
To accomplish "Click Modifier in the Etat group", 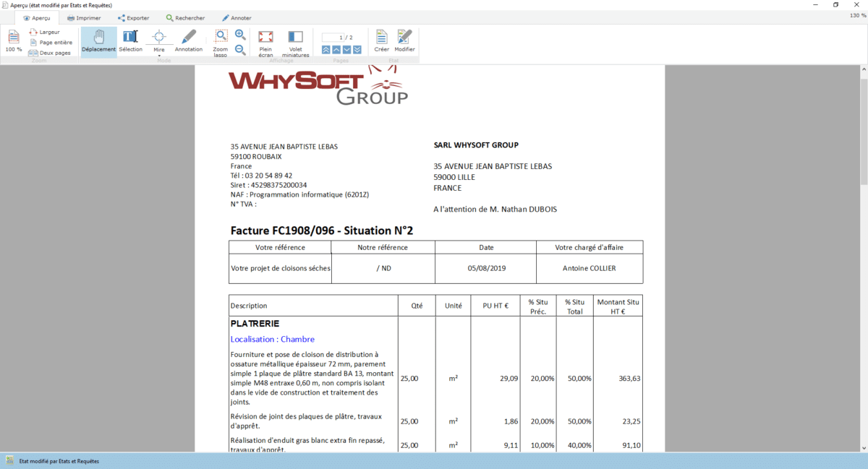I will tap(404, 41).
